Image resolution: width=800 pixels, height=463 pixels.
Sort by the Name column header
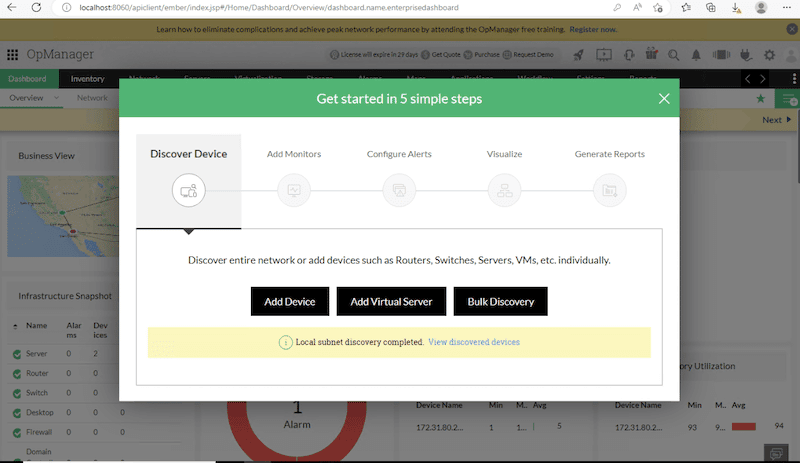pyautogui.click(x=37, y=325)
